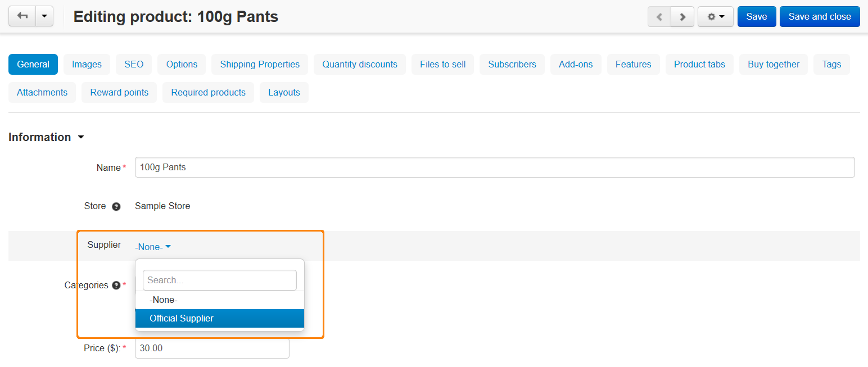Click the Sample Store text

[162, 206]
